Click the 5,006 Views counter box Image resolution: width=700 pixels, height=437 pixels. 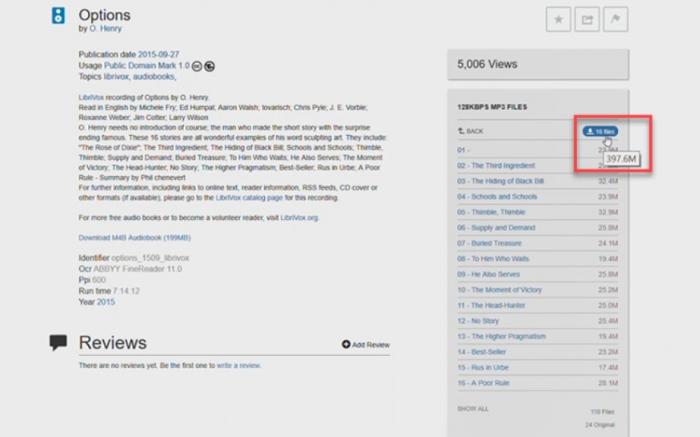(538, 64)
